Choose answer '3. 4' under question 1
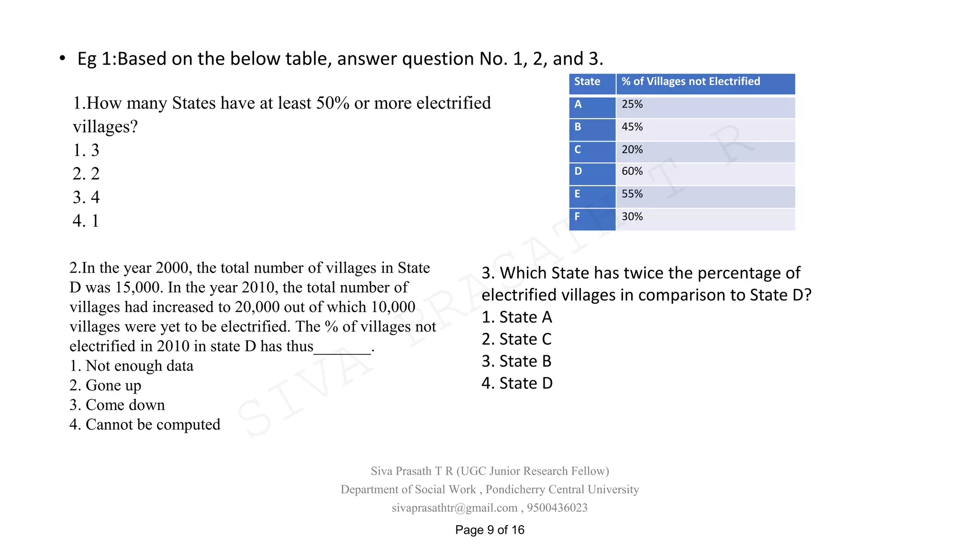The width and height of the screenshot is (980, 551). click(x=86, y=197)
